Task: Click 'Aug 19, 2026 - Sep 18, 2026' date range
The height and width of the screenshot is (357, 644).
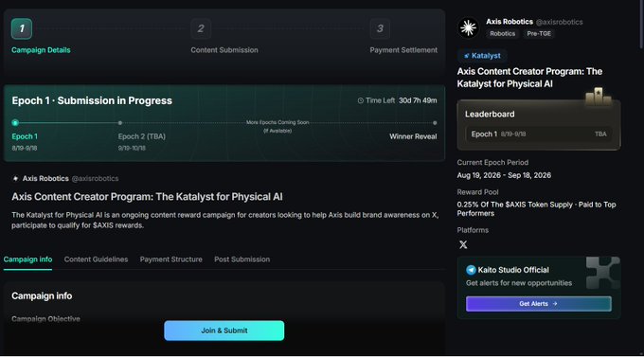Action: [x=504, y=175]
